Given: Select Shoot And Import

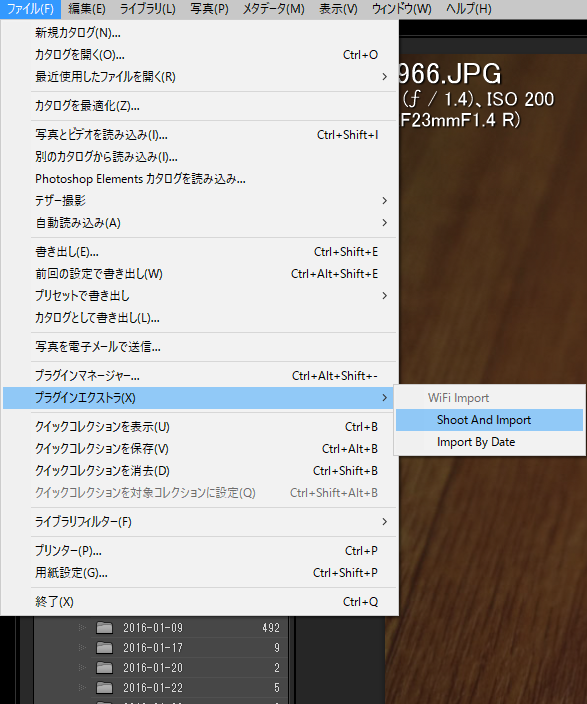Looking at the screenshot, I should (x=490, y=420).
